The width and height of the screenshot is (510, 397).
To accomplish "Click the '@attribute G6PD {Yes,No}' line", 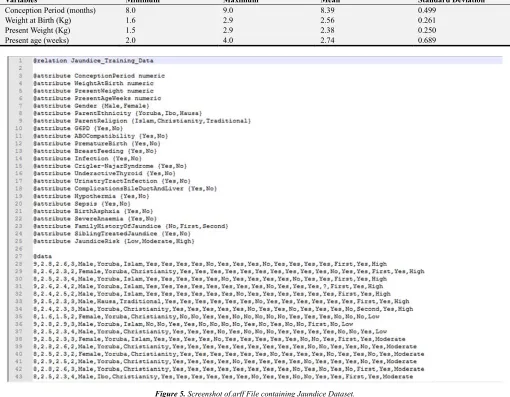I will 78,128.
